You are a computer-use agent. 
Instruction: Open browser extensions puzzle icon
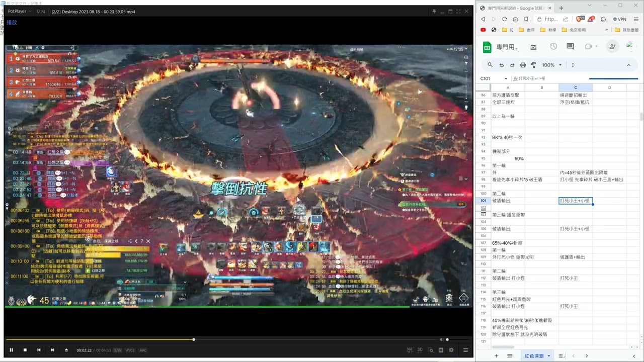604,19
